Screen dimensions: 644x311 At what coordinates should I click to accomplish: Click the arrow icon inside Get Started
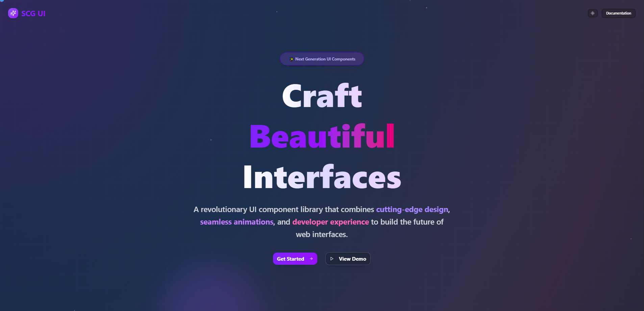pyautogui.click(x=311, y=259)
